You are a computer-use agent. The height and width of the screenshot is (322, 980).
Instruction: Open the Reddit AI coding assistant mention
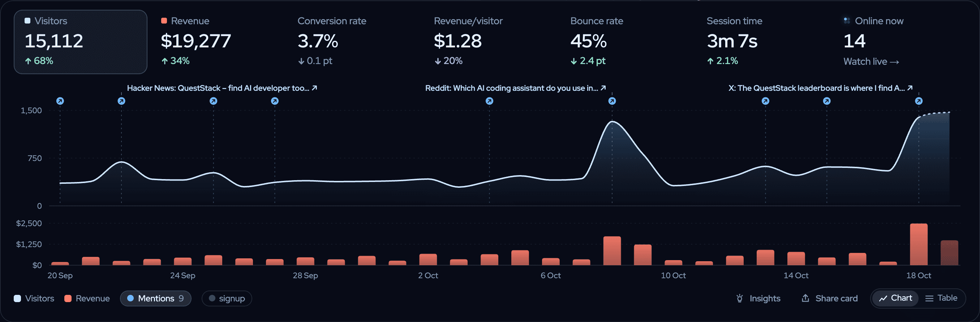point(516,88)
